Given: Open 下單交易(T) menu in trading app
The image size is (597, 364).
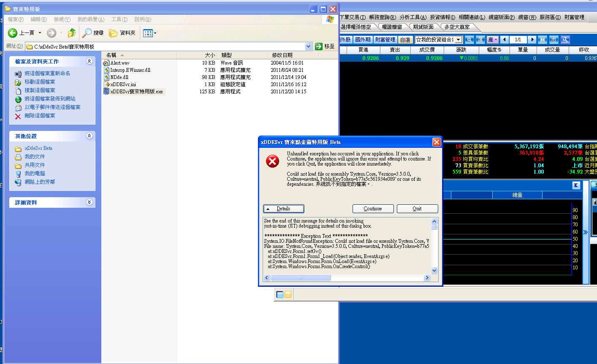Looking at the screenshot, I should pyautogui.click(x=353, y=17).
